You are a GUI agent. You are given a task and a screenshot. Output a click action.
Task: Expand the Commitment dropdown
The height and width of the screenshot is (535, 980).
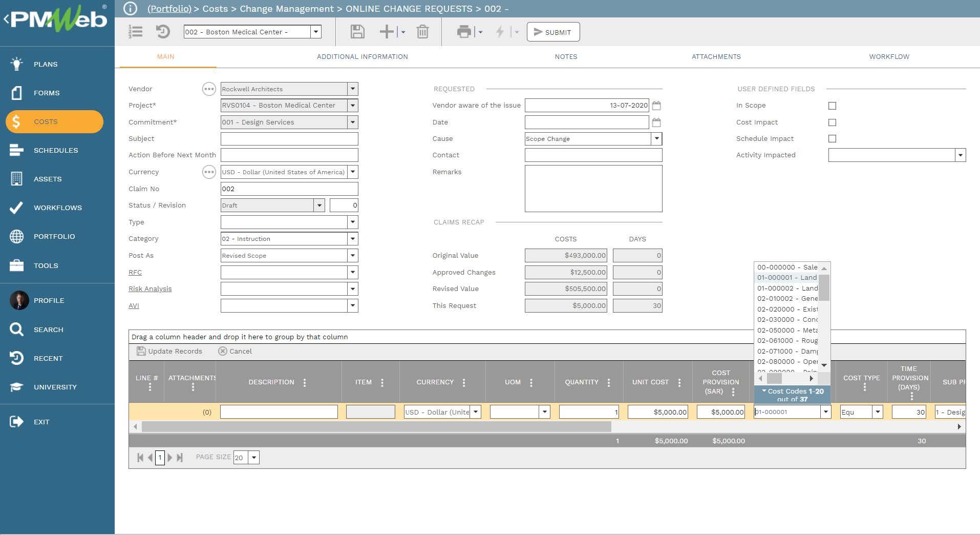[352, 122]
